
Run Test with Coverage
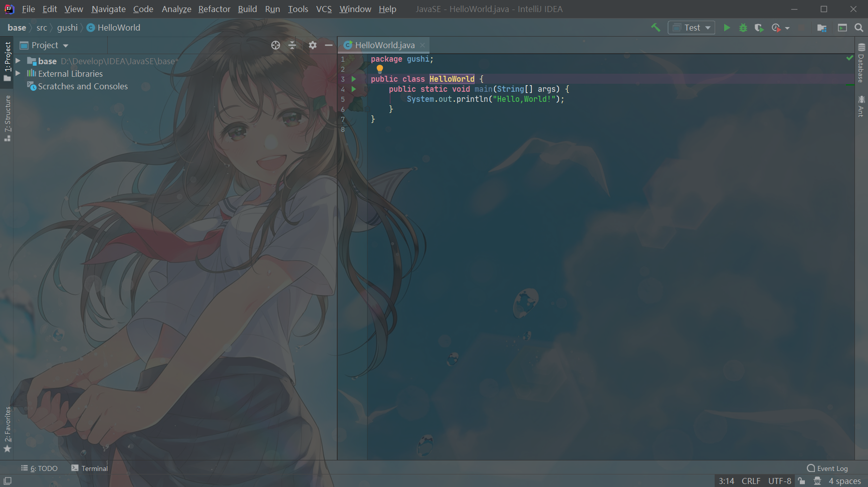(x=759, y=28)
